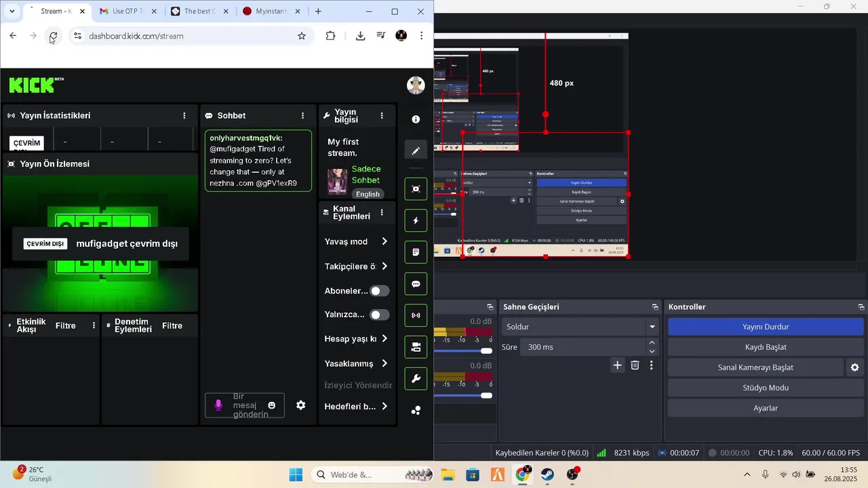The image size is (868, 488).
Task: Toggle the camera panel icon in Kick sidebar
Action: click(416, 347)
